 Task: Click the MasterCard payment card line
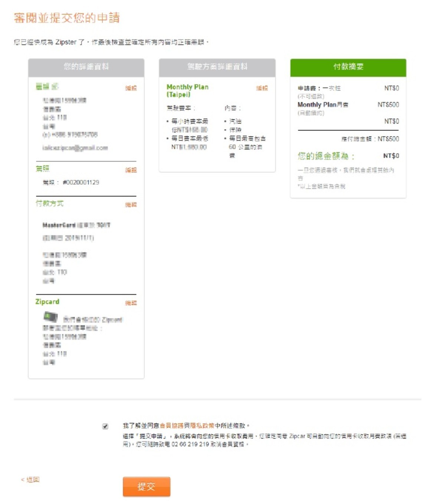click(x=76, y=225)
